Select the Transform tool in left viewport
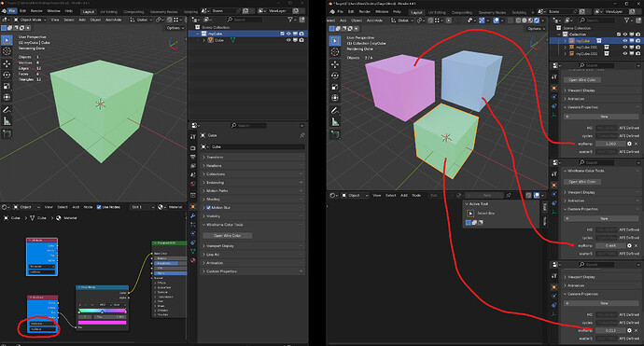 (7, 97)
